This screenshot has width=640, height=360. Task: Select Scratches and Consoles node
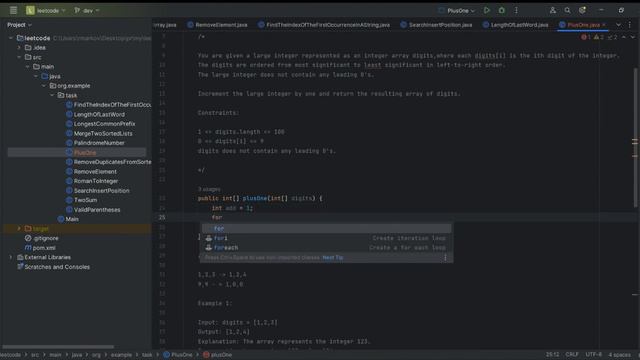tap(53, 267)
